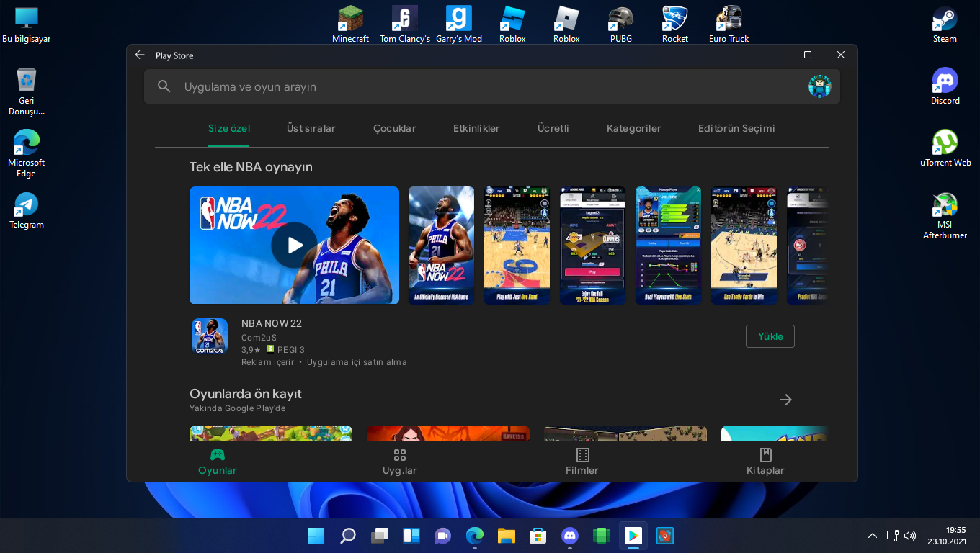Select the Bu bilgisayar desktop icon

[27, 24]
